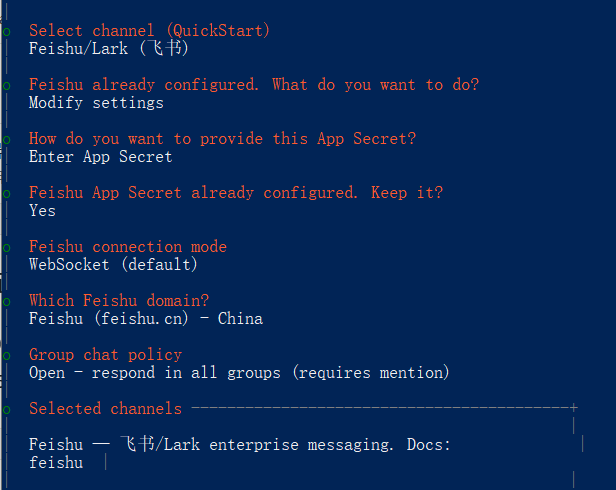Click the 'Modify settings' answer
The image size is (616, 490).
click(96, 103)
